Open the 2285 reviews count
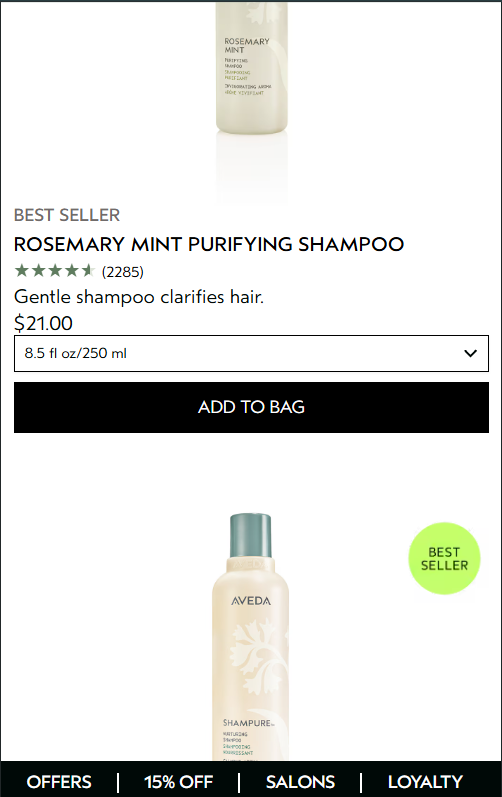Screen dimensions: 502x797 pyautogui.click(x=122, y=272)
